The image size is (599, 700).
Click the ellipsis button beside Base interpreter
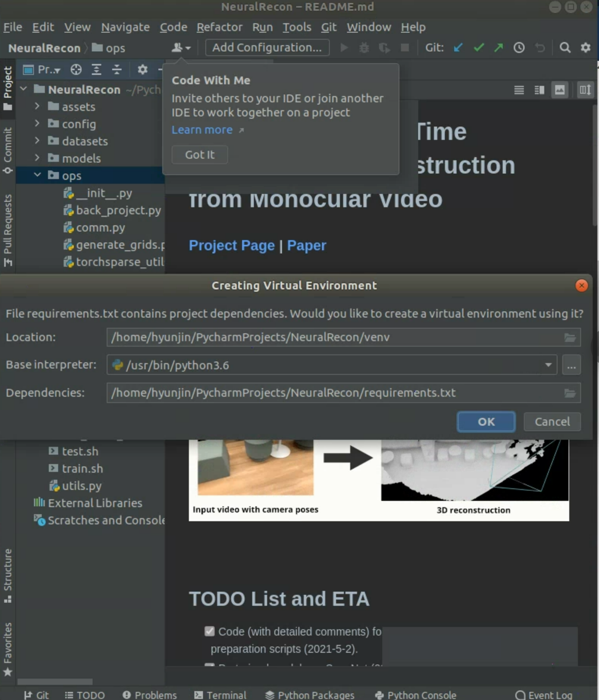tap(571, 365)
